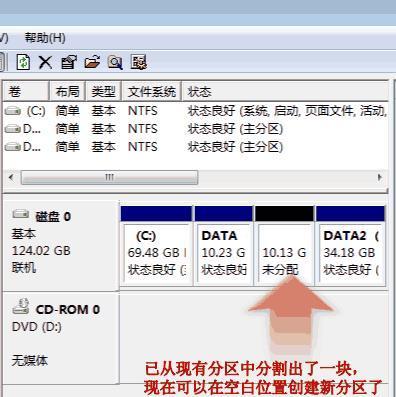
Task: Click the DVD (D:) text
Action: pyautogui.click(x=37, y=327)
